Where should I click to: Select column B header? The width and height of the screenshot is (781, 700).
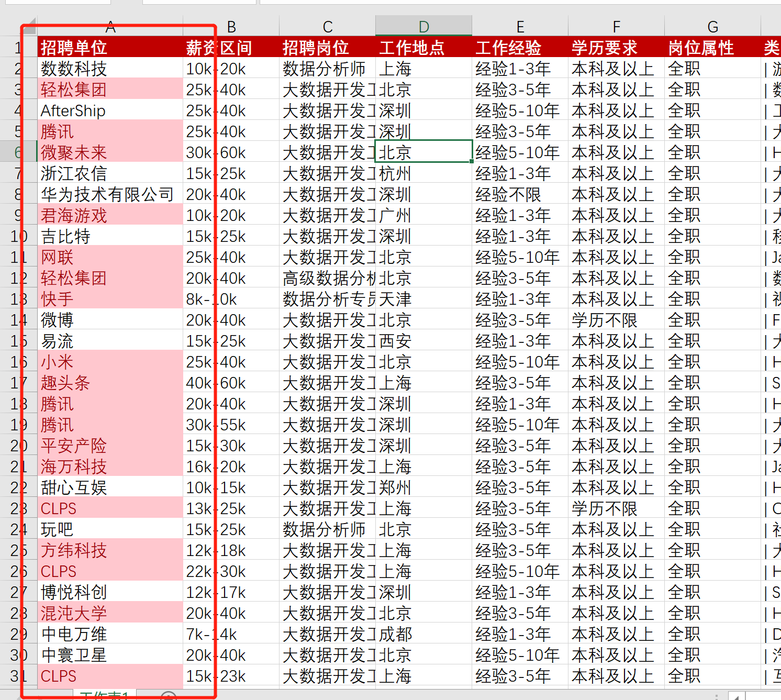231,26
